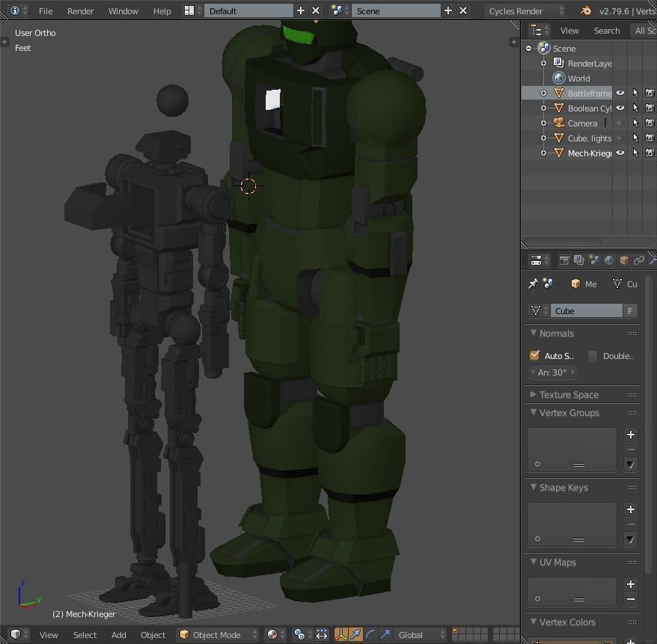Open the Cycles Render engine dropdown
The width and height of the screenshot is (657, 644).
point(525,11)
